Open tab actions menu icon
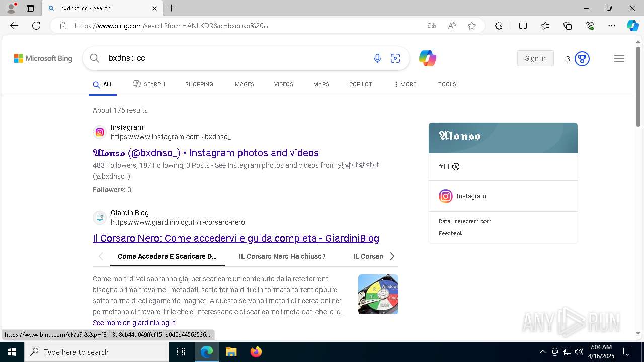This screenshot has height=362, width=644. (30, 8)
